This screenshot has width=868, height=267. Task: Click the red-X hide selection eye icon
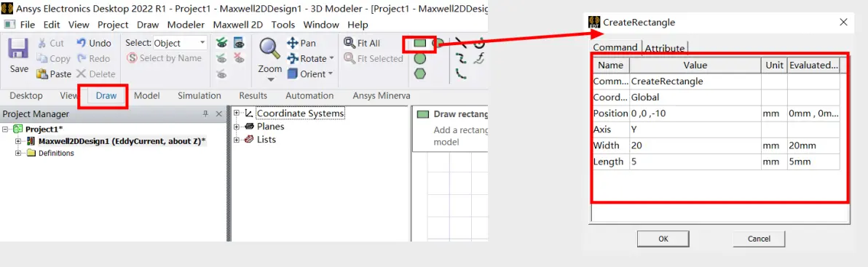pyautogui.click(x=239, y=57)
